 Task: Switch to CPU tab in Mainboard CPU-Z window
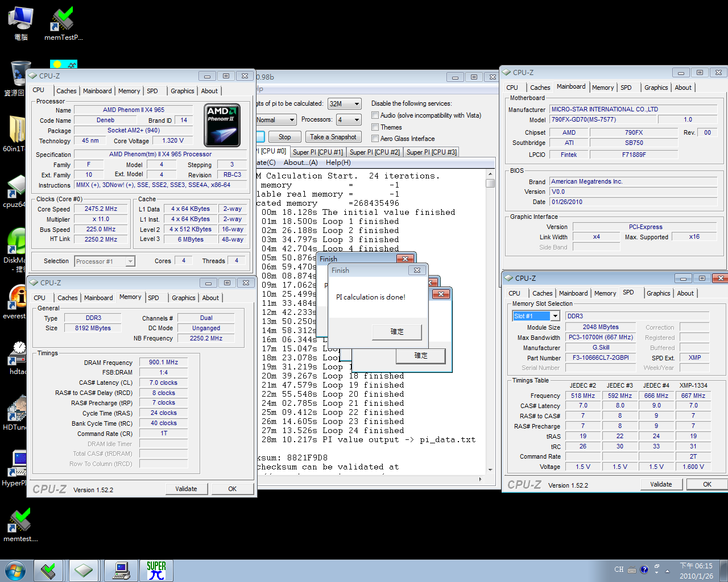(512, 88)
